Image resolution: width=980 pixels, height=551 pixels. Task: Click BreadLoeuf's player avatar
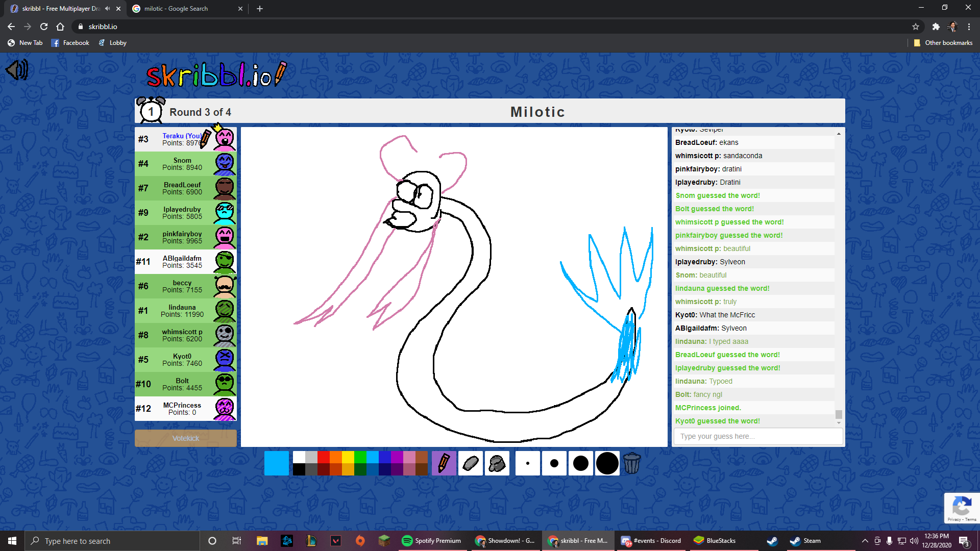tap(225, 188)
